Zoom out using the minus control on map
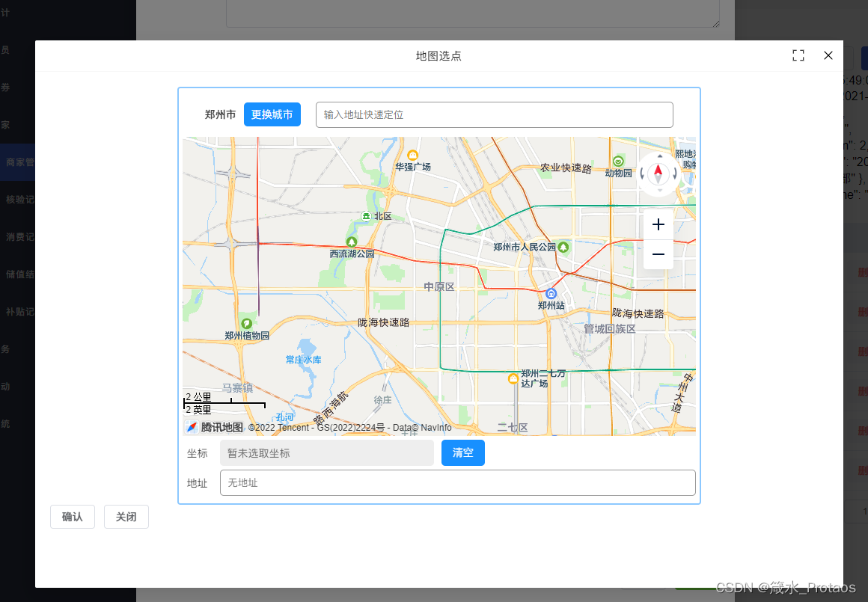 click(658, 254)
